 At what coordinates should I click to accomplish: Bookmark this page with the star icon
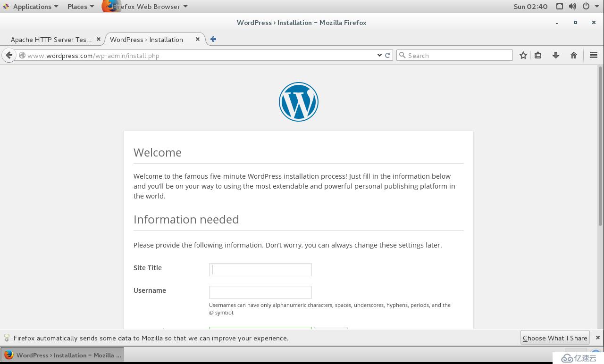[x=523, y=55]
